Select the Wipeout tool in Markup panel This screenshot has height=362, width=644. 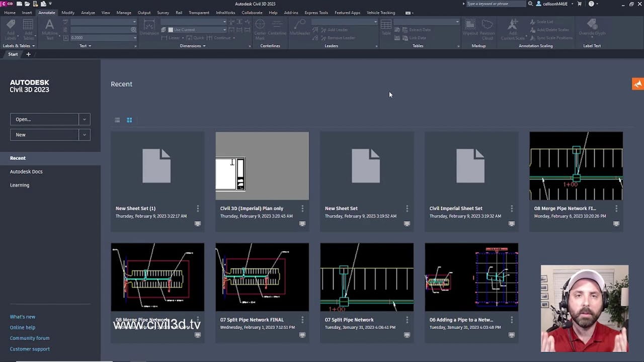point(470,29)
